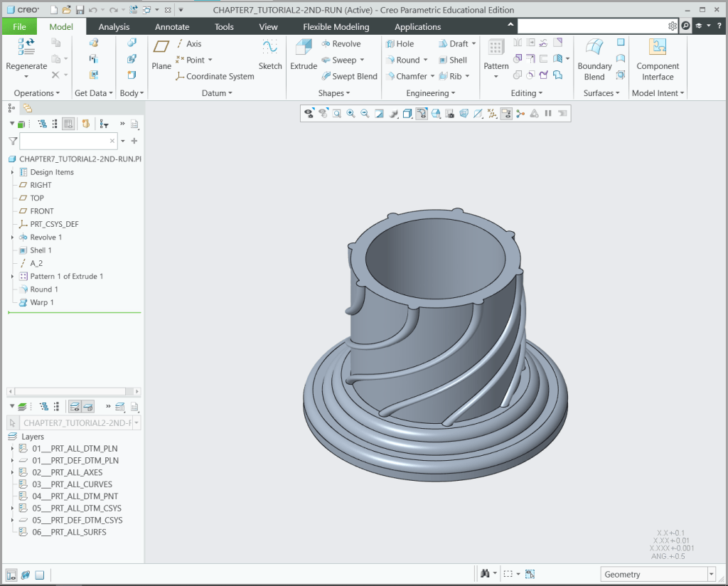The height and width of the screenshot is (586, 728).
Task: Click the Zoom In icon
Action: [x=351, y=113]
